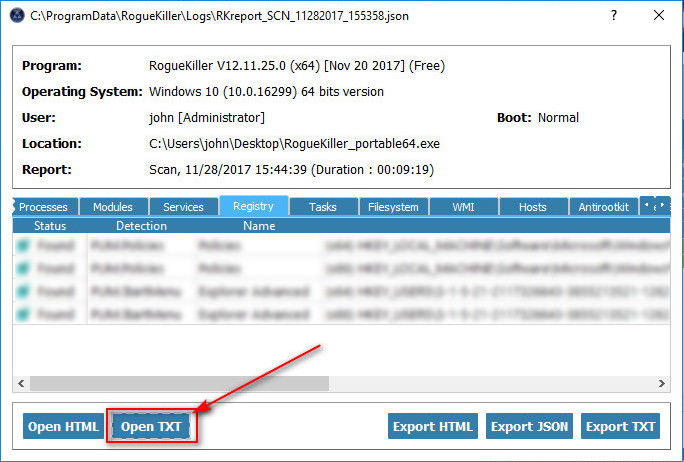Switch to the Modules tab

[x=113, y=207]
